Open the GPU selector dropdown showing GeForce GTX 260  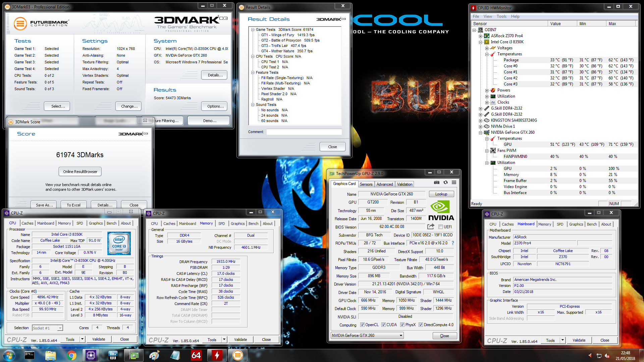click(367, 336)
